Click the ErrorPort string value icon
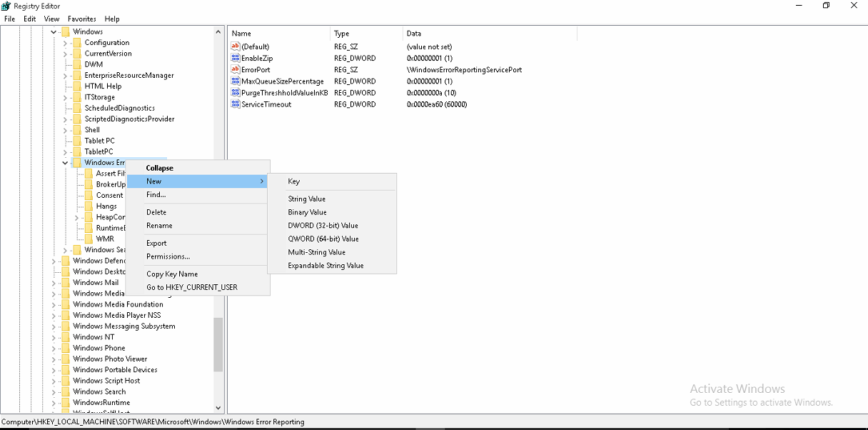 point(236,69)
